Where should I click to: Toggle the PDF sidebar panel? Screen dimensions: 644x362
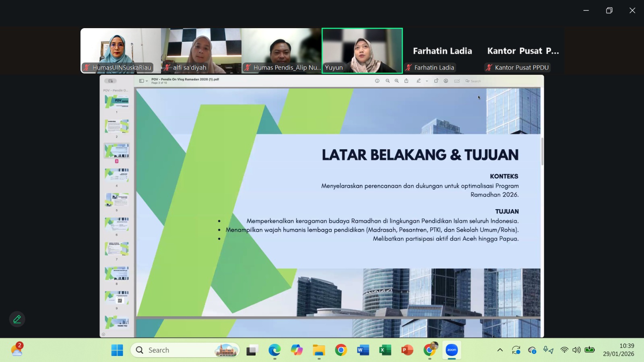[141, 81]
